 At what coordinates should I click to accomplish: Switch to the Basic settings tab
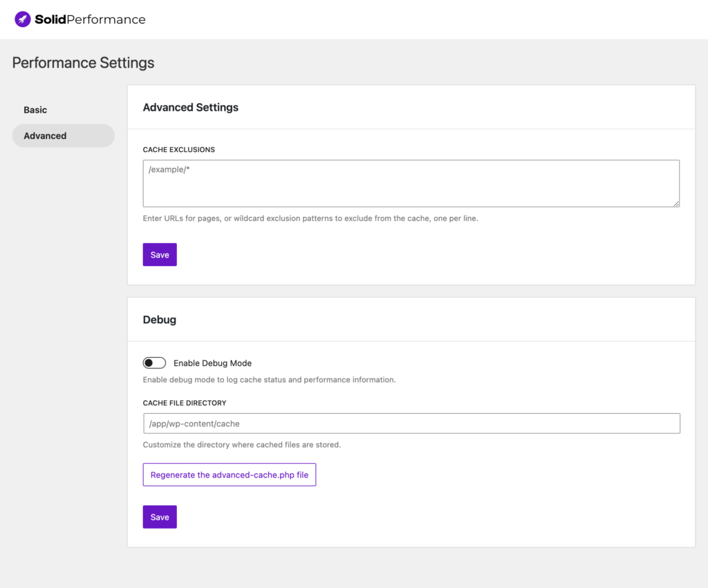(35, 110)
